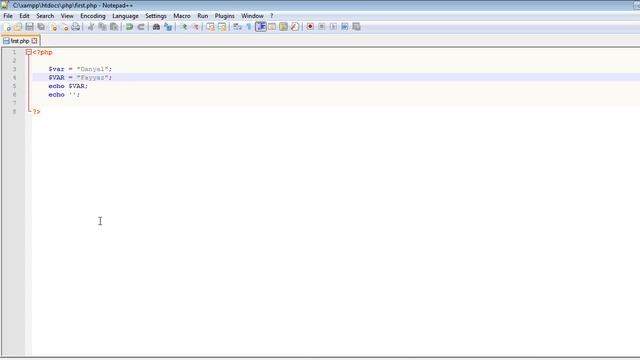Save the current file via toolbar
Viewport: 640px width, 360px height.
[x=29, y=27]
